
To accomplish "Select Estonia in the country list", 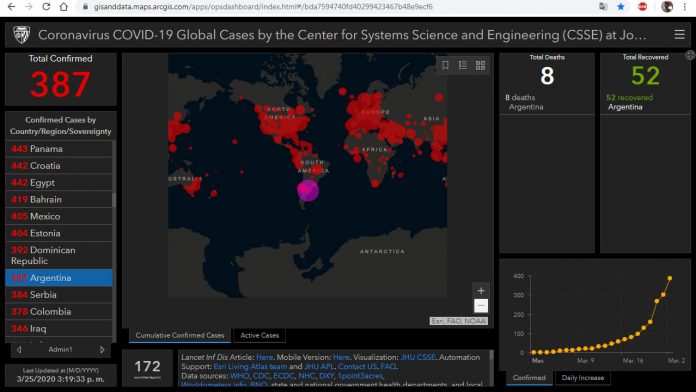I will point(59,233).
